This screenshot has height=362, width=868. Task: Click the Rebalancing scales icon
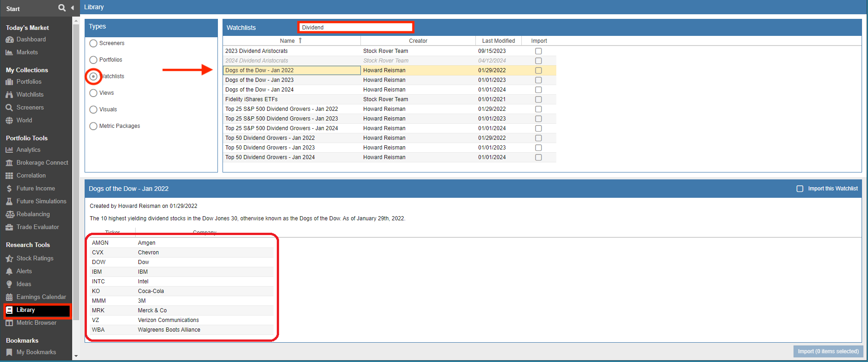click(x=10, y=214)
